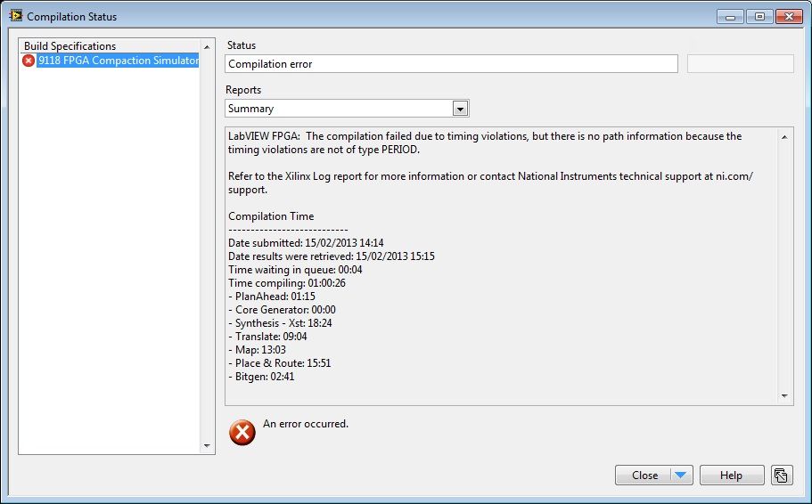Click the 'Core Generator: 00:00' line
812x504 pixels.
[x=283, y=310]
